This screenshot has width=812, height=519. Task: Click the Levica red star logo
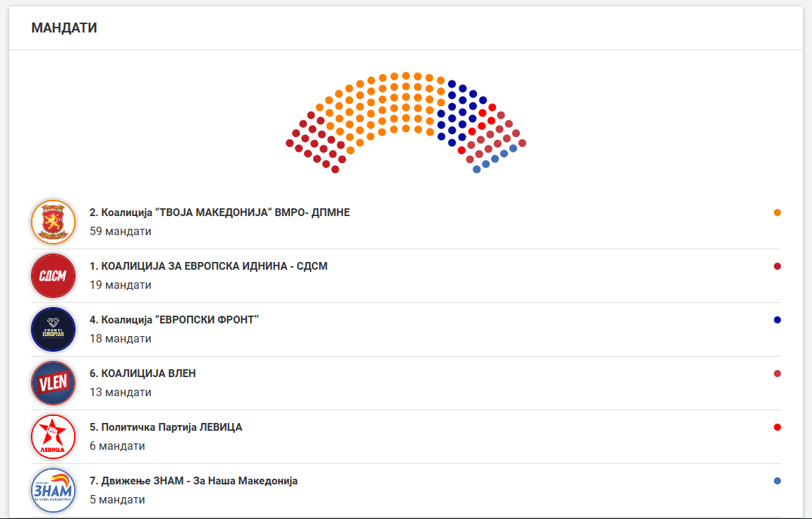[53, 436]
